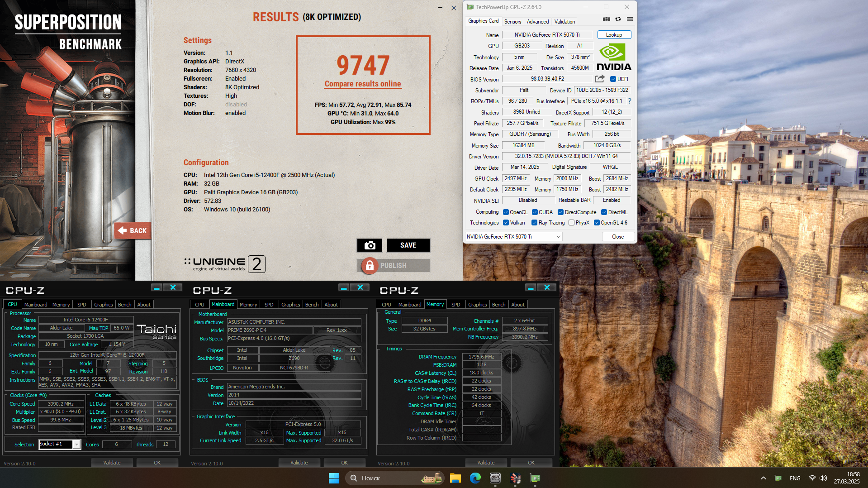Minimize the CPU-Z Mainboard window
This screenshot has width=868, height=488.
click(x=344, y=287)
